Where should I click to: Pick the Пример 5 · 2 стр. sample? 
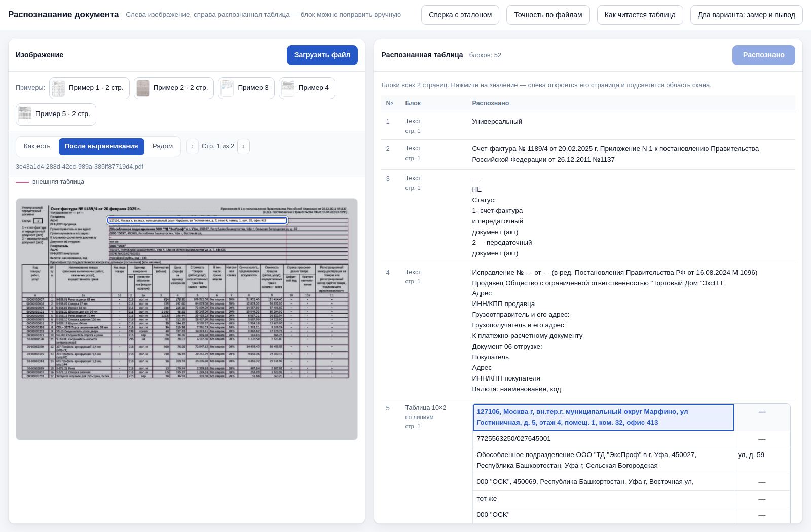tap(56, 115)
